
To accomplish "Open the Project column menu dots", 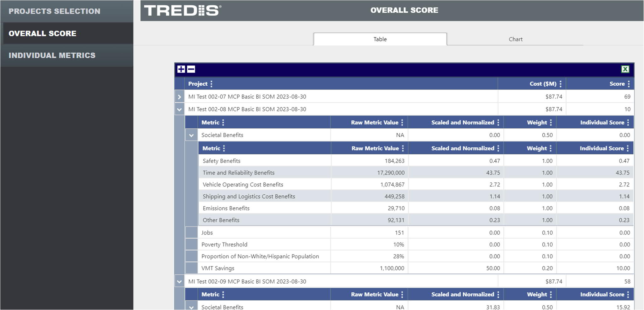I will tap(212, 84).
